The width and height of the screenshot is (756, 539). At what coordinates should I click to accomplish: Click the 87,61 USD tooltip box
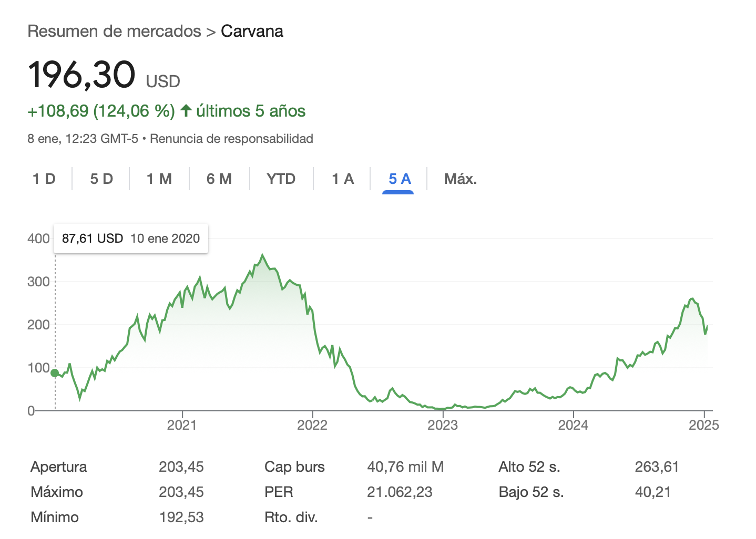(131, 239)
